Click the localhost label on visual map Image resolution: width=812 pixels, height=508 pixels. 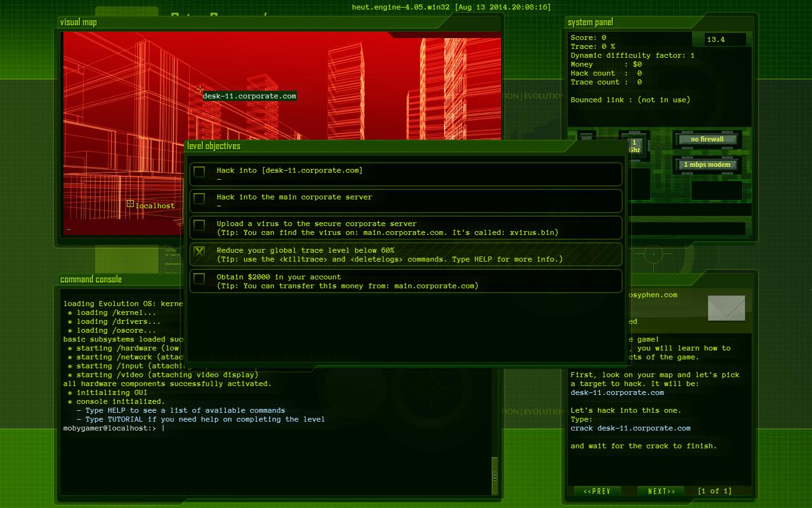[155, 206]
